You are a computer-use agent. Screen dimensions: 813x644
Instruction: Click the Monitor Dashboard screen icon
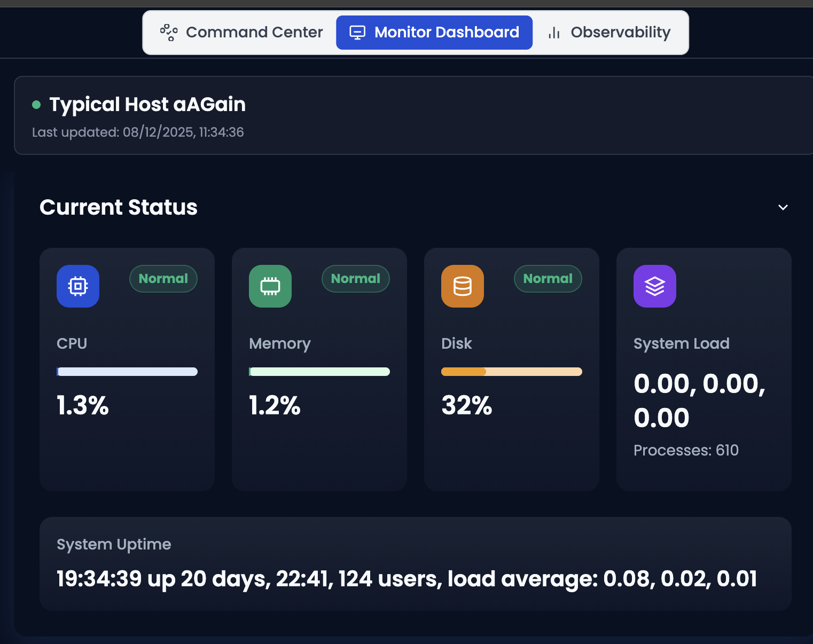(357, 33)
